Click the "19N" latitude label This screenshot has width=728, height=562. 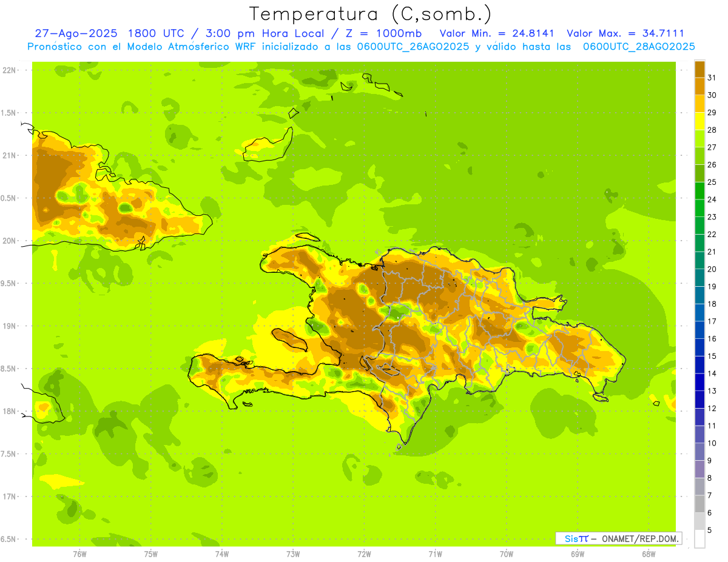pyautogui.click(x=9, y=326)
